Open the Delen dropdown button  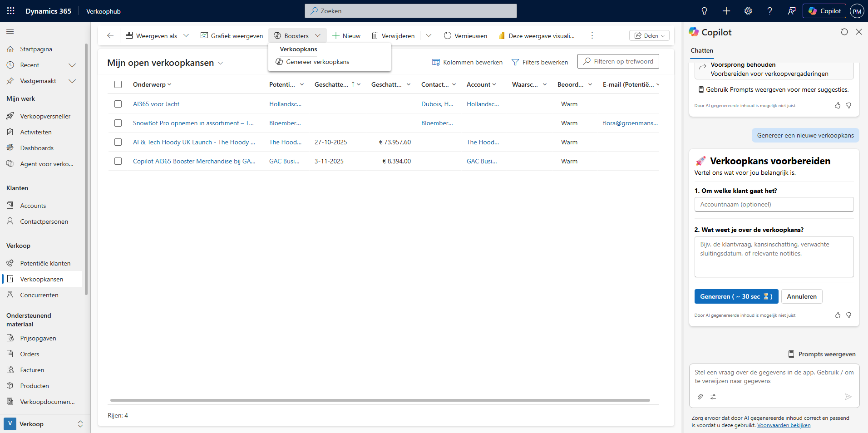pos(649,35)
